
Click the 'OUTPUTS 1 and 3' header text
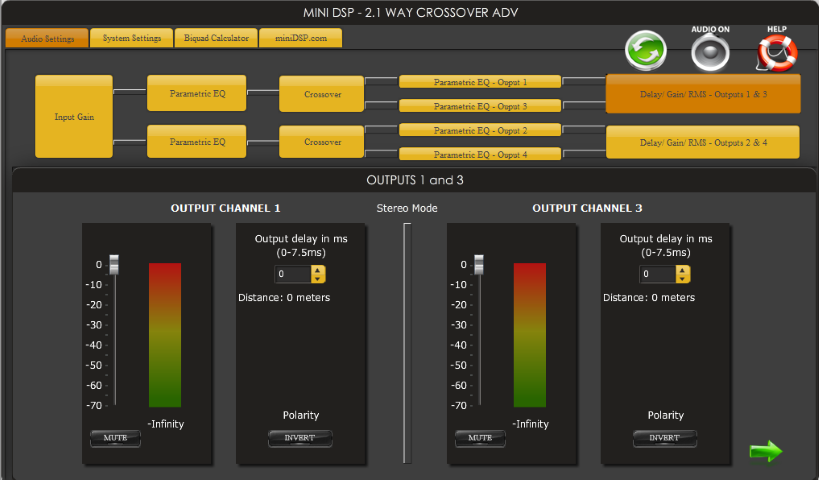[415, 180]
